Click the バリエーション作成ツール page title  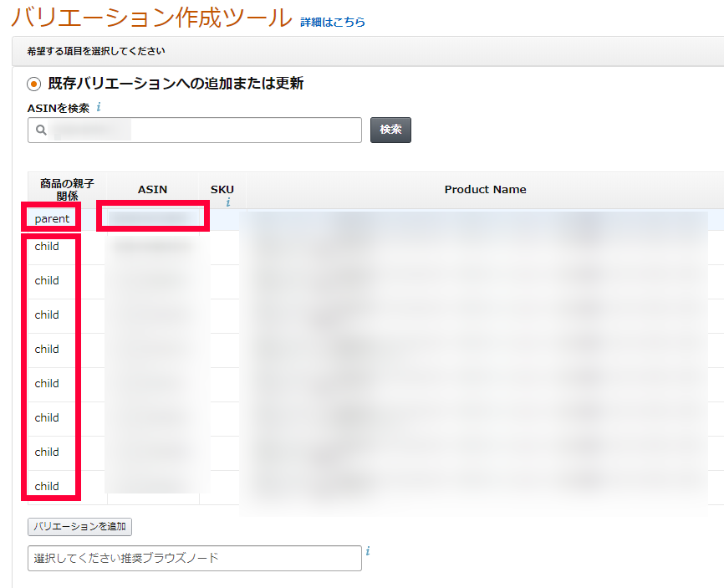pos(151,18)
